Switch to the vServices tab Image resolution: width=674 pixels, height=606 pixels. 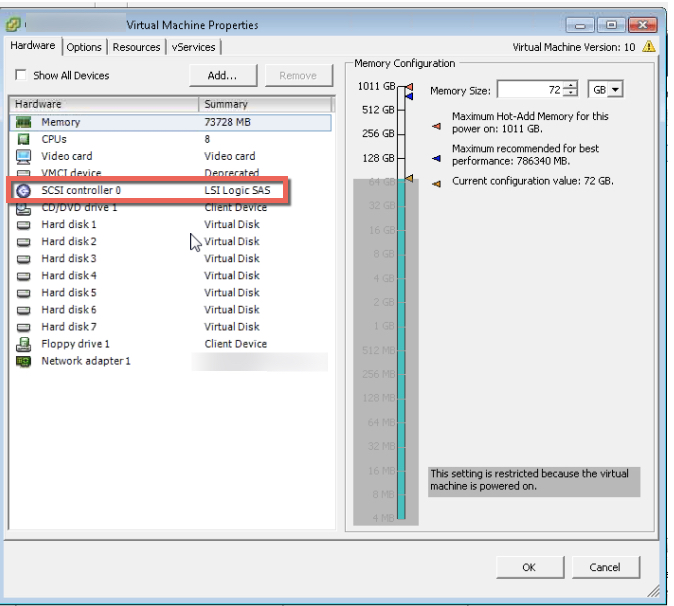[192, 47]
